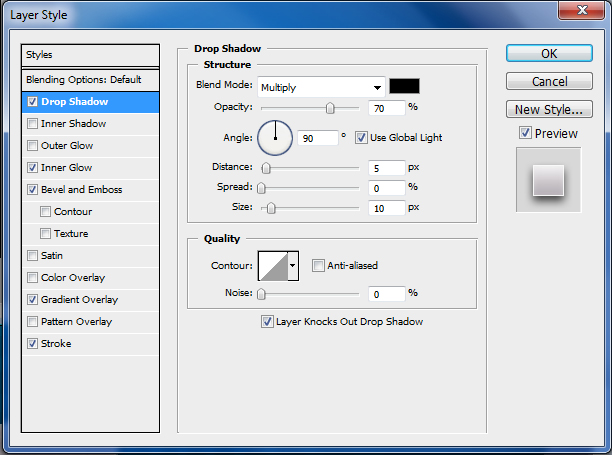Viewport: 612px width, 455px height.
Task: Enable the Pattern Overlay checkbox
Action: (32, 322)
